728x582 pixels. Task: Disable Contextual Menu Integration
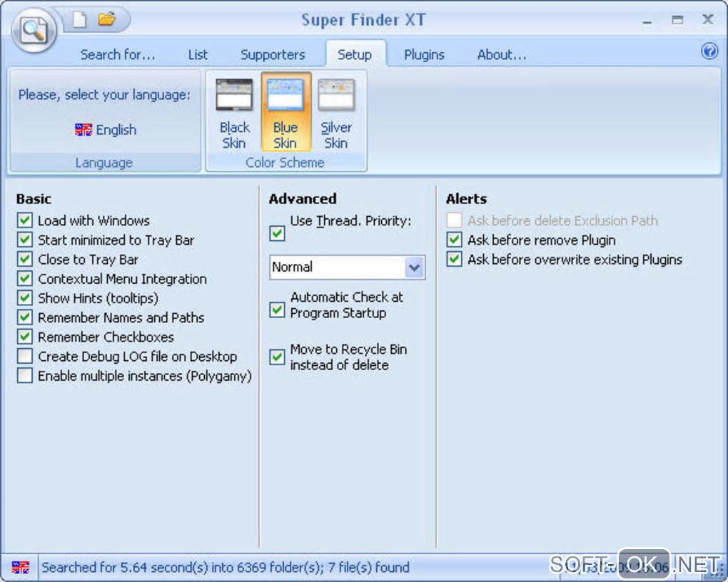[x=25, y=278]
